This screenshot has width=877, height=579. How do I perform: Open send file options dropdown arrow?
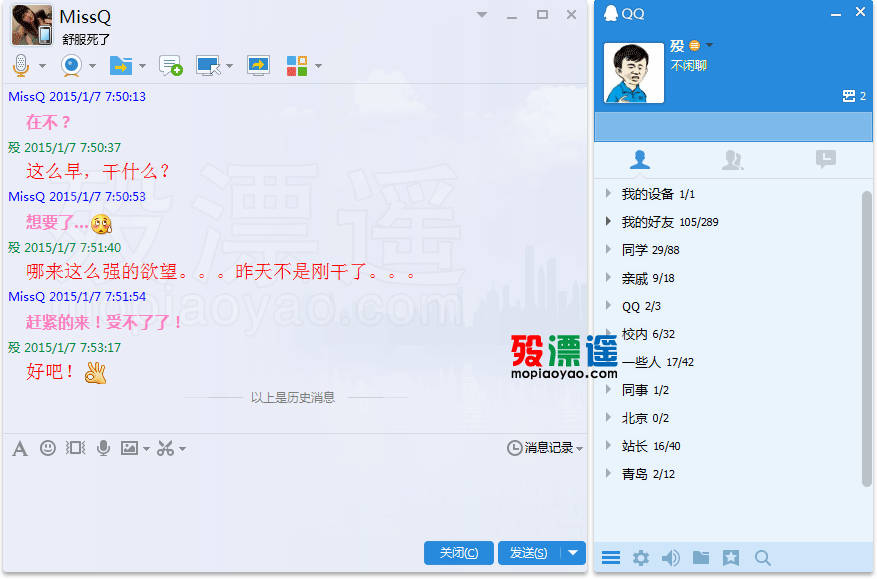tap(142, 66)
